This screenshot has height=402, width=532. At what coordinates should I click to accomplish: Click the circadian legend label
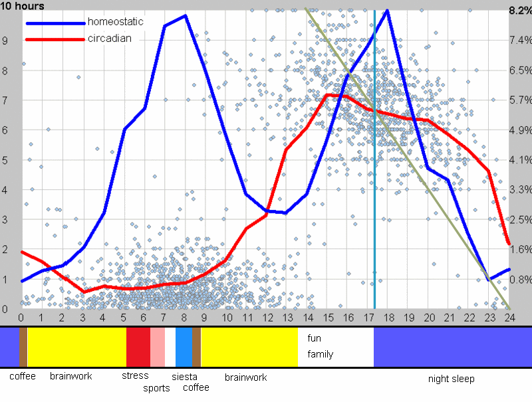(109, 39)
